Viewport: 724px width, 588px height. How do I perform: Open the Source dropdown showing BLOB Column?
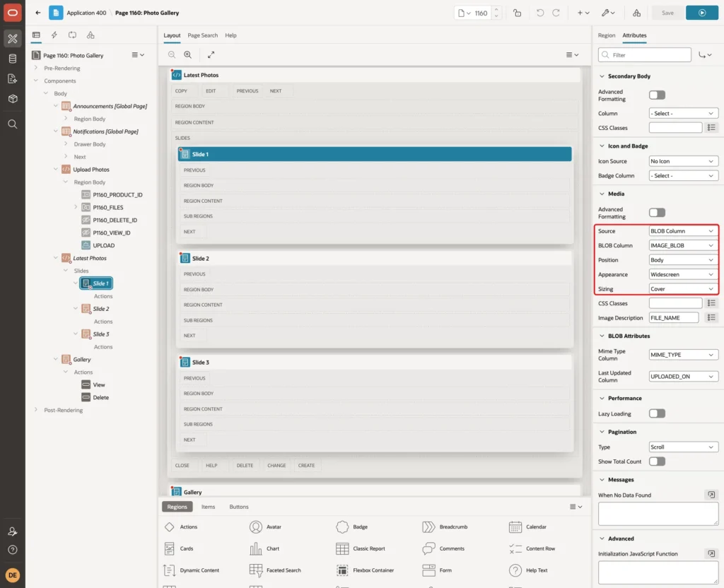click(x=683, y=231)
